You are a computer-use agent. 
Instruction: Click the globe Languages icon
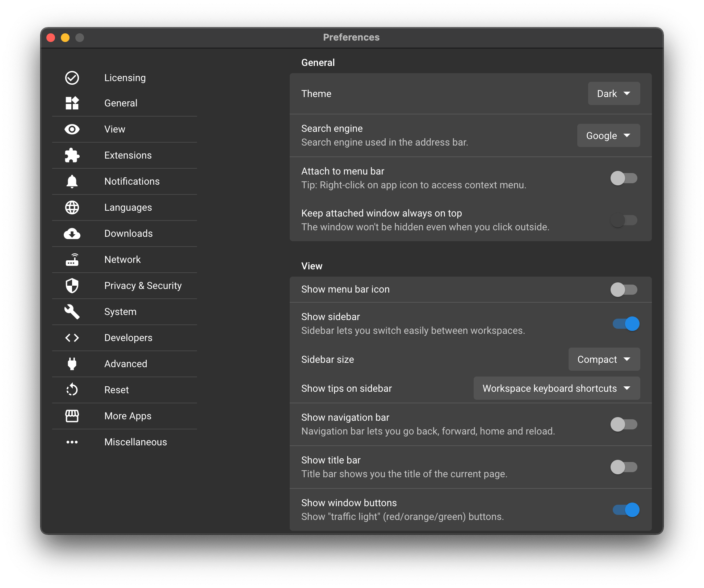pyautogui.click(x=72, y=207)
